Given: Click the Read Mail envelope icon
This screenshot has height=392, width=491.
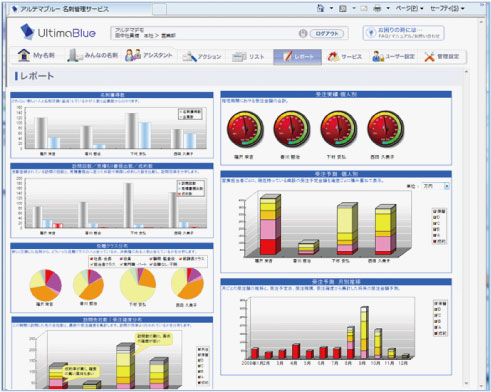Looking at the screenshot, I should click(364, 9).
